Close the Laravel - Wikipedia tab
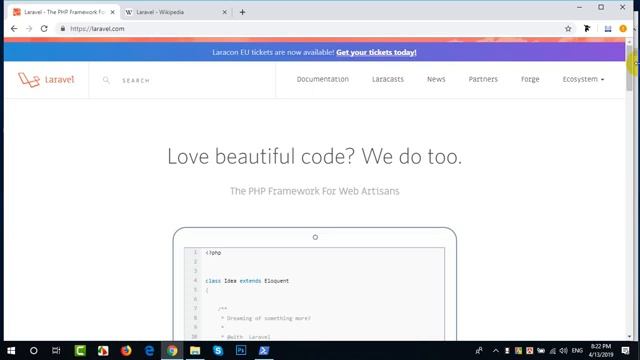 tap(224, 12)
